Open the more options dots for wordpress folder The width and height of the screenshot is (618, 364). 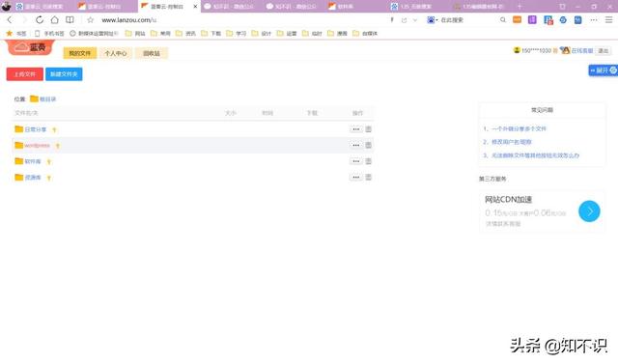pos(356,146)
